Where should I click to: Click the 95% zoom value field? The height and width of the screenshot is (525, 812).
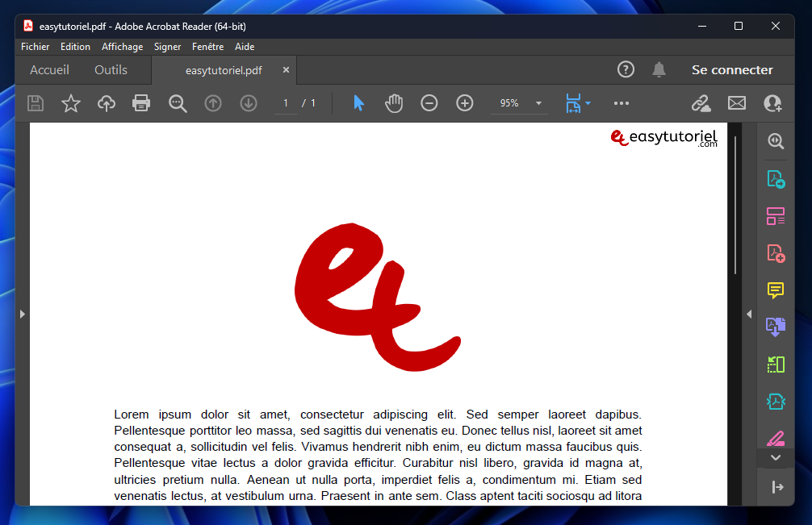509,103
